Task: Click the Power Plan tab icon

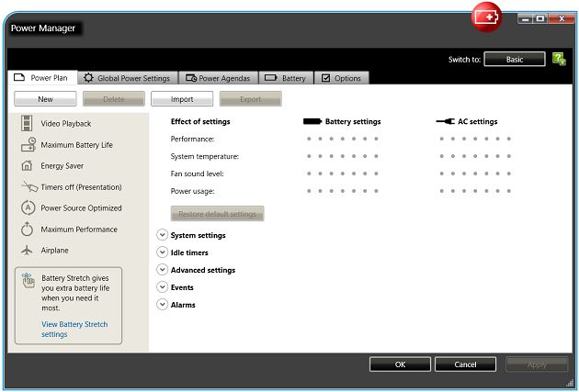Action: (x=18, y=77)
